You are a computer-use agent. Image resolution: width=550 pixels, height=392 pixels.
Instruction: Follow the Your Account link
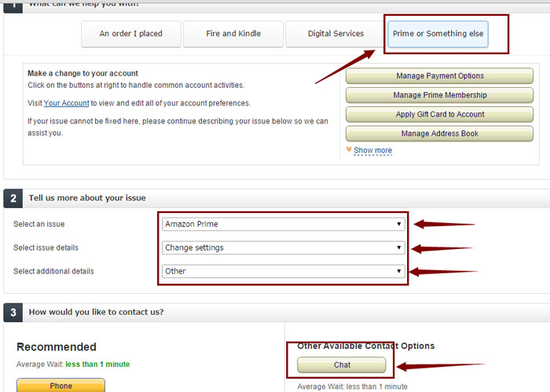[66, 103]
